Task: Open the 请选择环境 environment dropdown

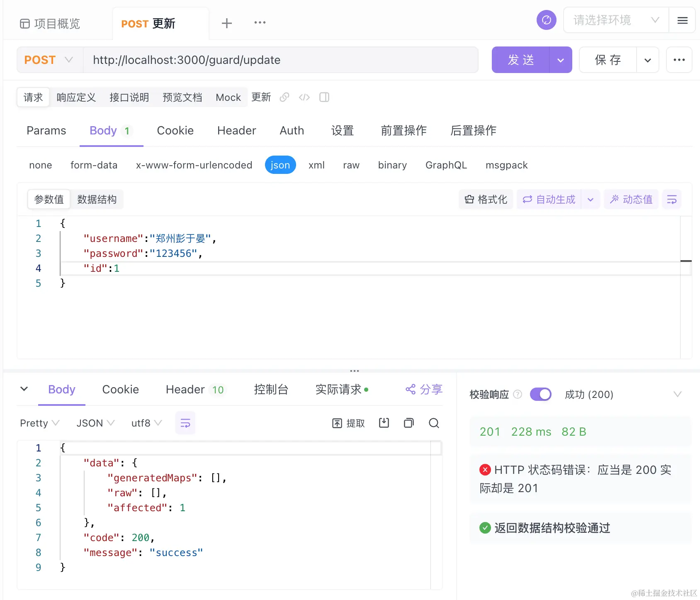Action: pyautogui.click(x=616, y=20)
